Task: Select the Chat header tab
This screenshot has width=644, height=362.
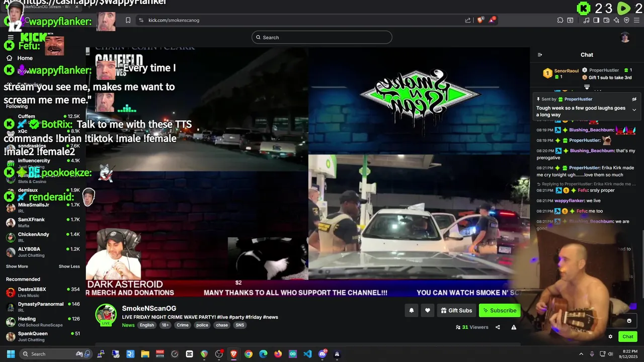Action: (587, 55)
